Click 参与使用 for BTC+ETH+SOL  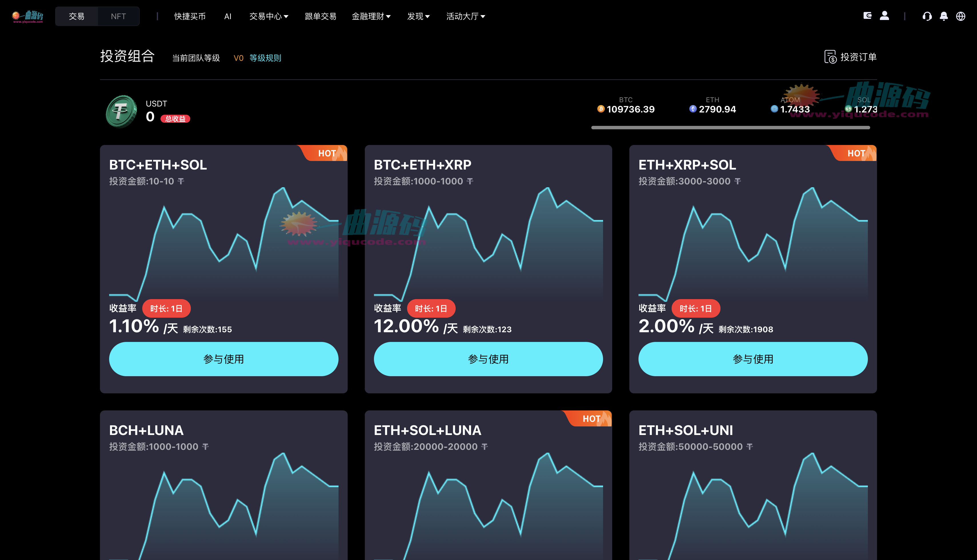[223, 359]
